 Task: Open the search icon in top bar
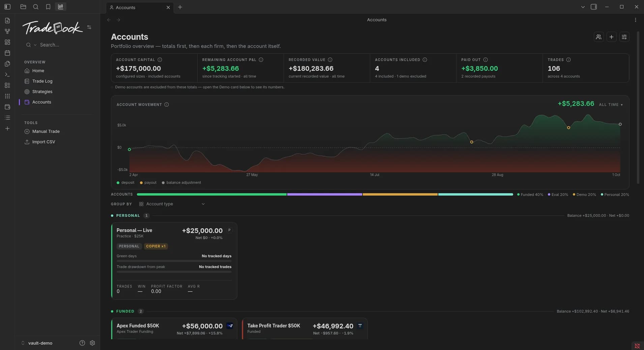(36, 7)
